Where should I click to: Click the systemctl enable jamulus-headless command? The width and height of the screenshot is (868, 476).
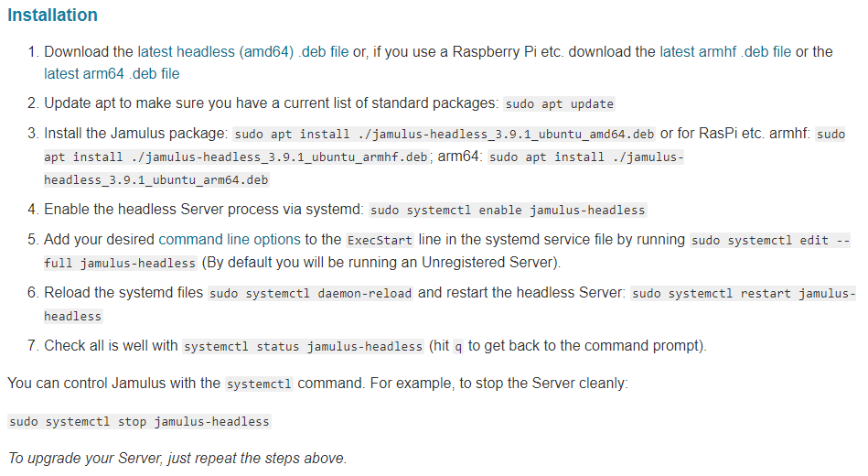(x=508, y=210)
